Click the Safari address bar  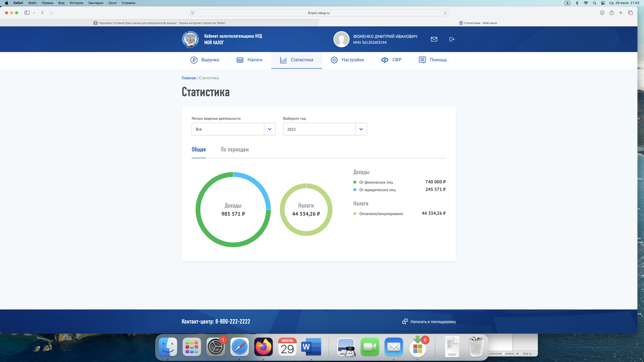(318, 13)
